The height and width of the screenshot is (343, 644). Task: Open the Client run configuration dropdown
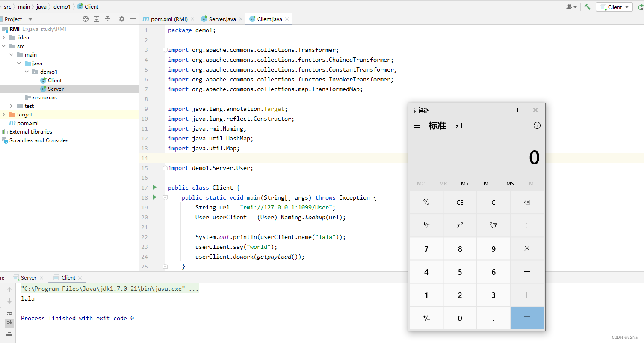point(614,7)
